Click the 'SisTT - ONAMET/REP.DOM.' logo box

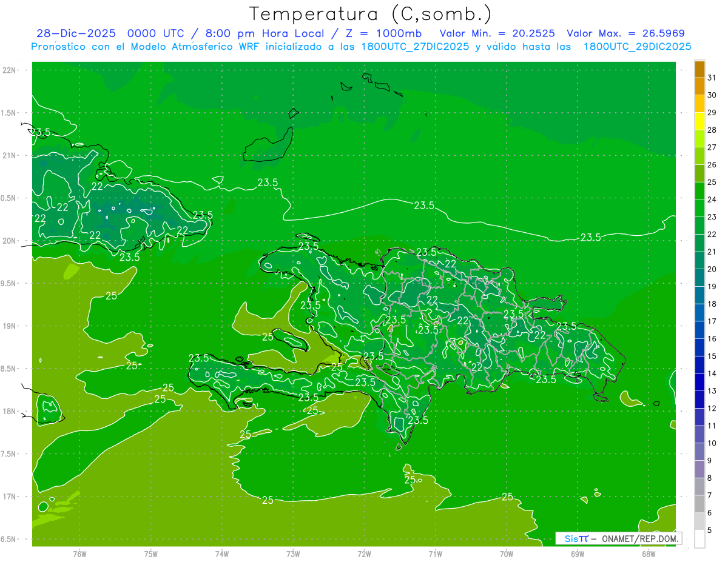tap(618, 538)
